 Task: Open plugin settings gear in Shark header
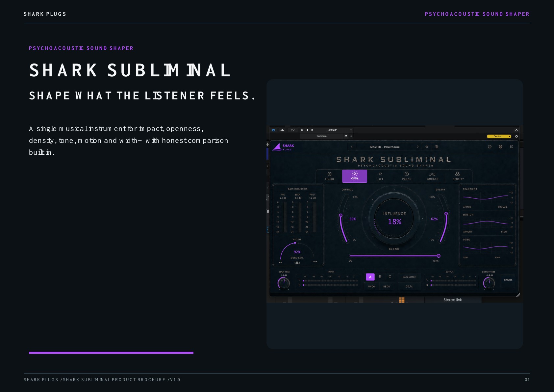tap(500, 147)
